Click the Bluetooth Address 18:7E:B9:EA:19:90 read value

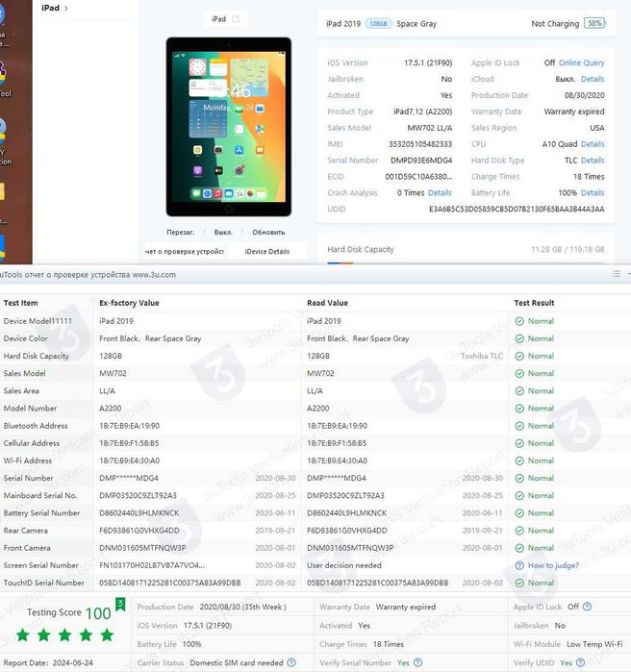click(x=337, y=426)
